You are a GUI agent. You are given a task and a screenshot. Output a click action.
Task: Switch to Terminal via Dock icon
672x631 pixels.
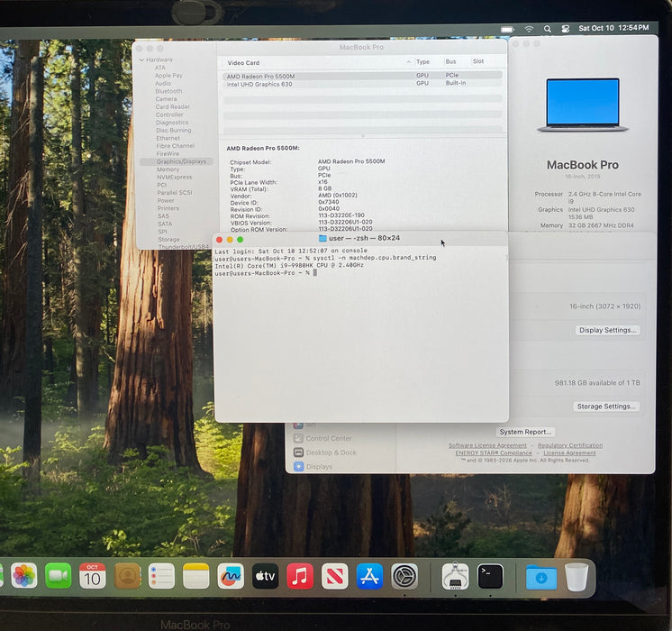(x=490, y=576)
